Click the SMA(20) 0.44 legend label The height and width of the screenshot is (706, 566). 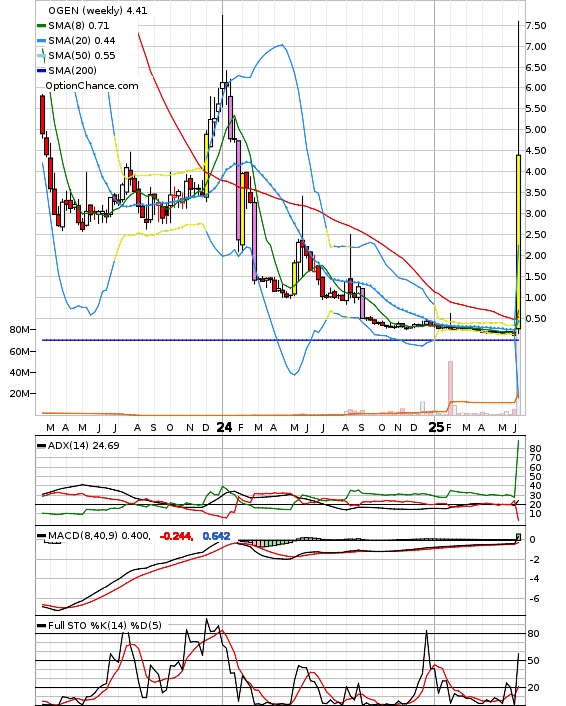[x=82, y=41]
